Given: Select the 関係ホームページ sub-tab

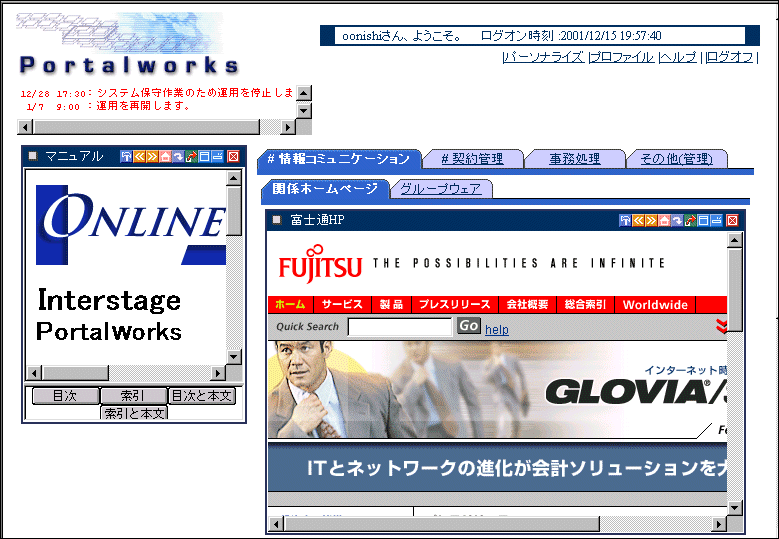Looking at the screenshot, I should (x=325, y=189).
